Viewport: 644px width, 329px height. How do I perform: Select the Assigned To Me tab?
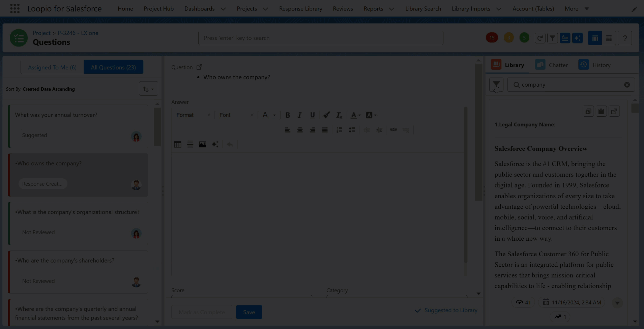pyautogui.click(x=52, y=67)
